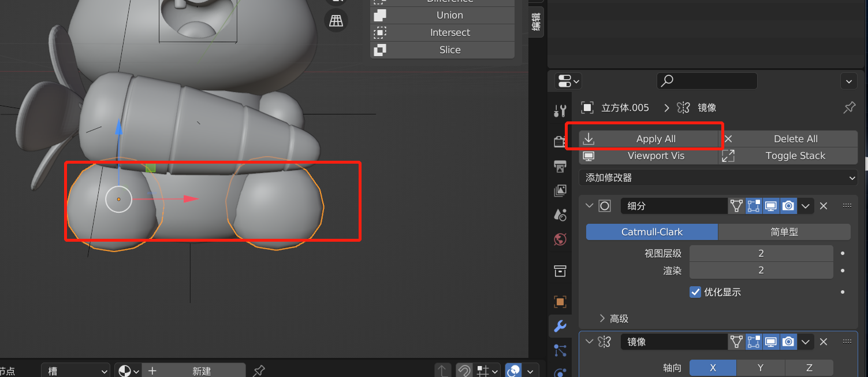Grab the 镜像 modifier drag handle
Screen dimensions: 868x377
847,341
